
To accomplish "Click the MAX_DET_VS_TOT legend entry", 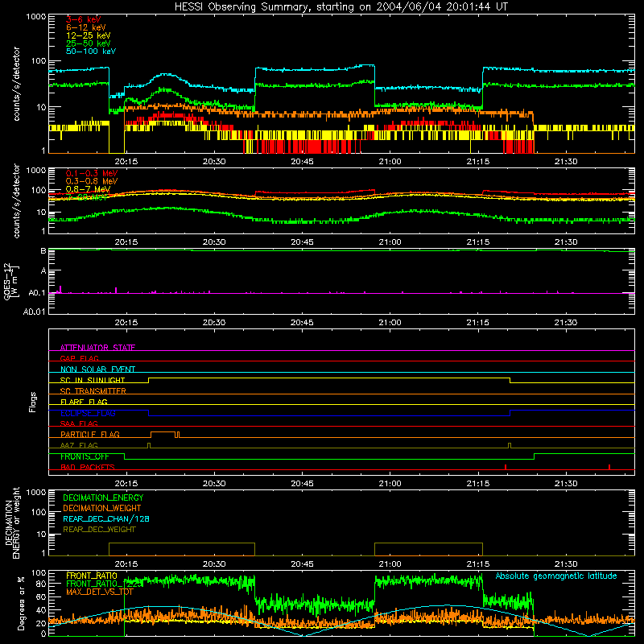I will 100,592.
